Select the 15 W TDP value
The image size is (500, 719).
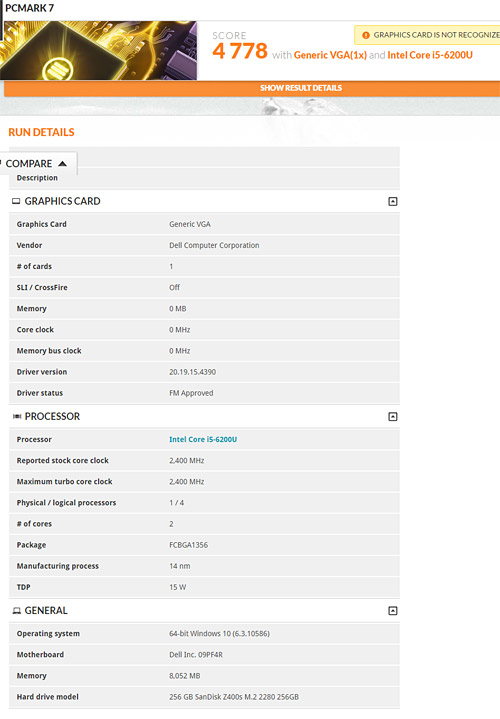pyautogui.click(x=178, y=587)
